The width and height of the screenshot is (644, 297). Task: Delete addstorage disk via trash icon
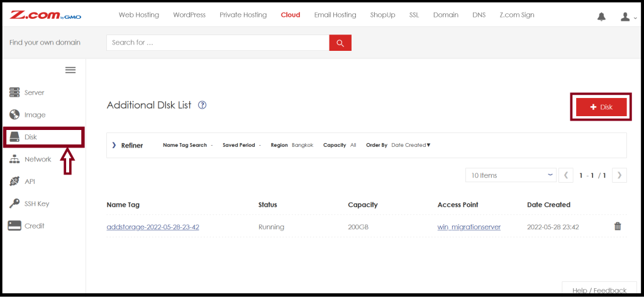click(x=618, y=226)
